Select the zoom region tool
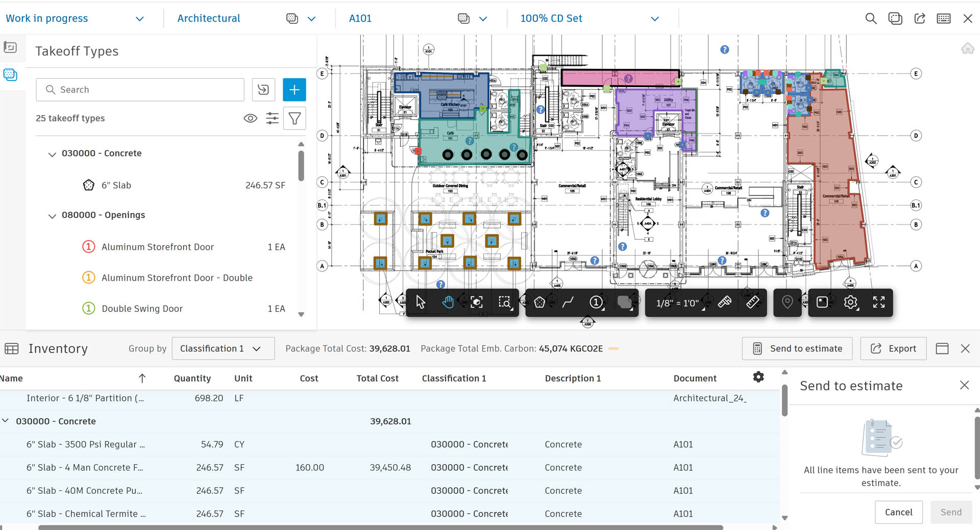 tap(504, 302)
